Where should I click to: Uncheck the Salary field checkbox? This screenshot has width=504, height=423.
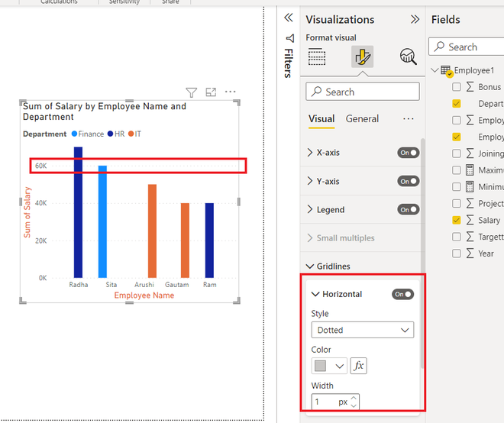(457, 220)
